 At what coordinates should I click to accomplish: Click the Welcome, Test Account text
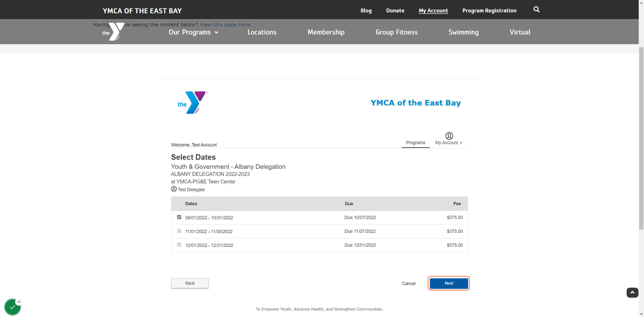pyautogui.click(x=194, y=145)
